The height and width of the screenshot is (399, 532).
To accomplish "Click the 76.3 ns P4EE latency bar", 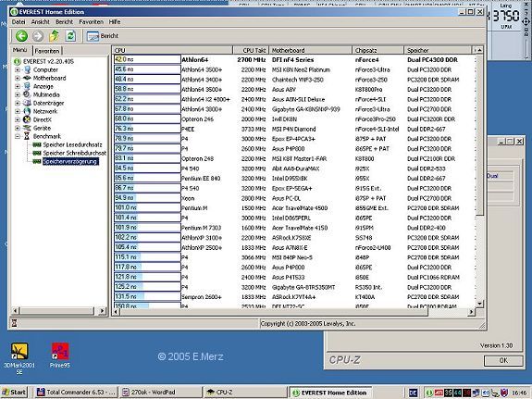I will click(147, 129).
